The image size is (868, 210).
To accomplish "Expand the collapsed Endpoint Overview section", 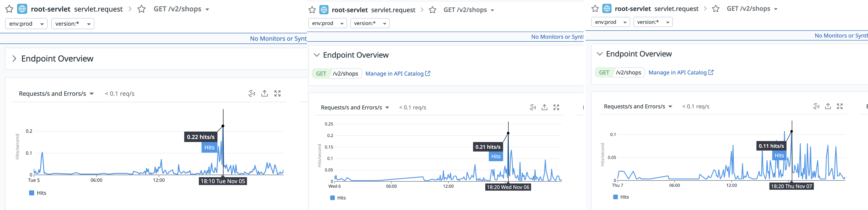I will (x=14, y=59).
